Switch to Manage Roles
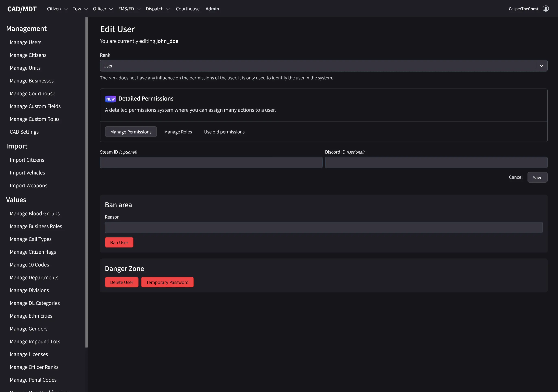The height and width of the screenshot is (392, 558). point(178,132)
